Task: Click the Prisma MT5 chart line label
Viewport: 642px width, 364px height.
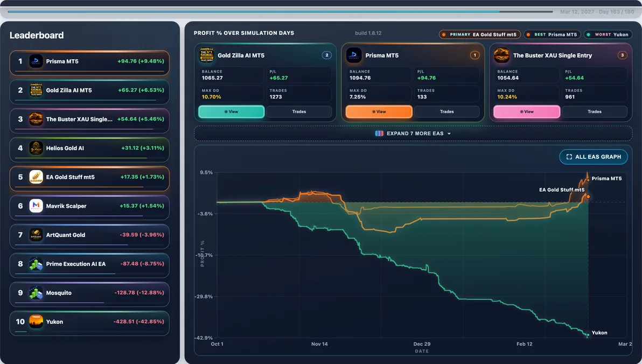Action: pyautogui.click(x=606, y=179)
